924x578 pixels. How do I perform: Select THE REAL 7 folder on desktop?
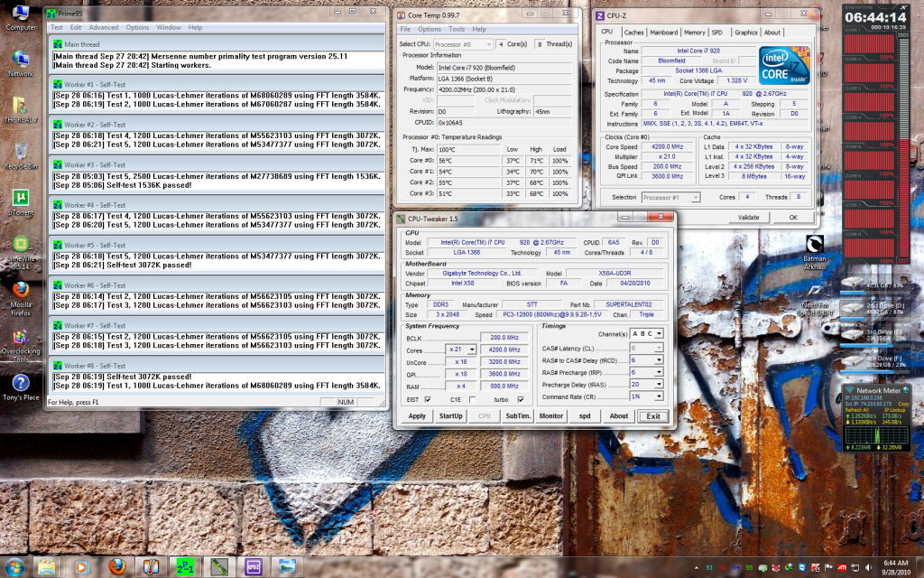click(21, 109)
